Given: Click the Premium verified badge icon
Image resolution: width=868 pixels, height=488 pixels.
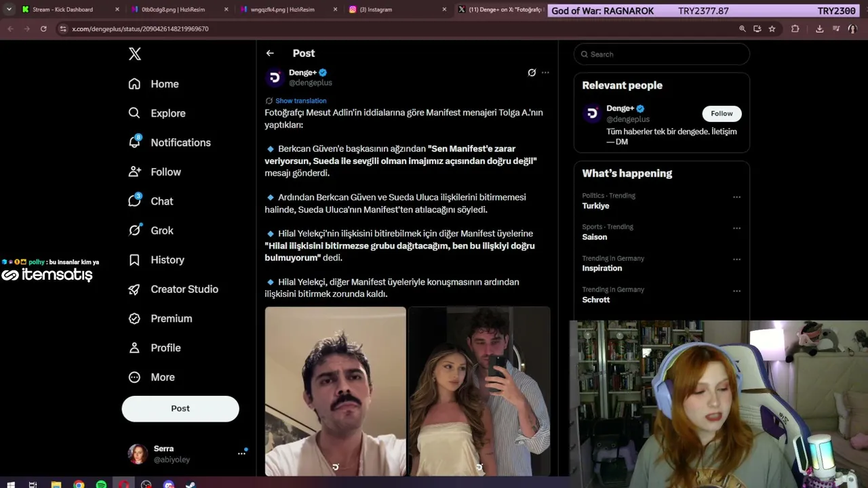Looking at the screenshot, I should point(134,319).
